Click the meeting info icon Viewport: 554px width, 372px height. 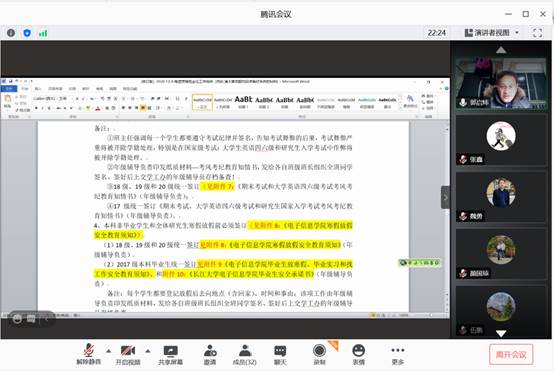11,33
